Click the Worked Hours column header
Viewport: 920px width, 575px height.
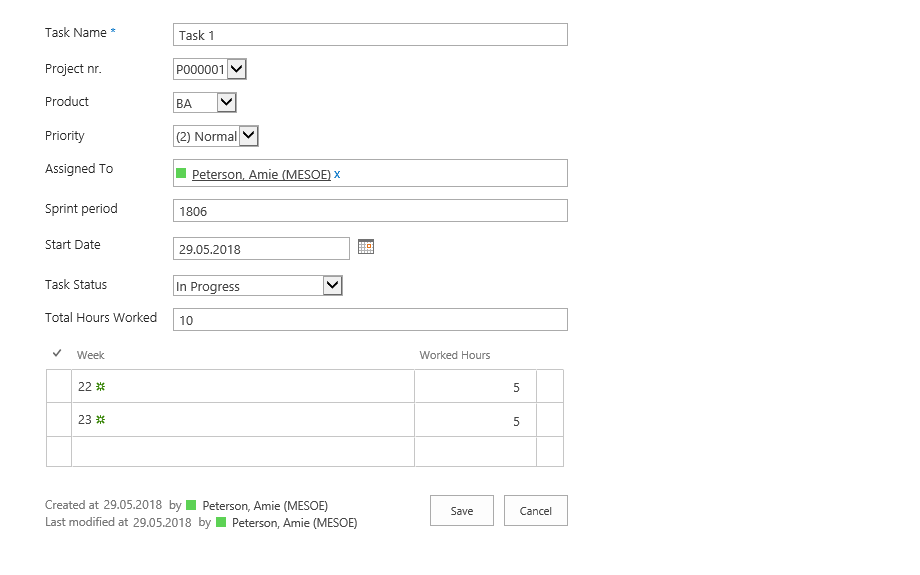tap(455, 355)
